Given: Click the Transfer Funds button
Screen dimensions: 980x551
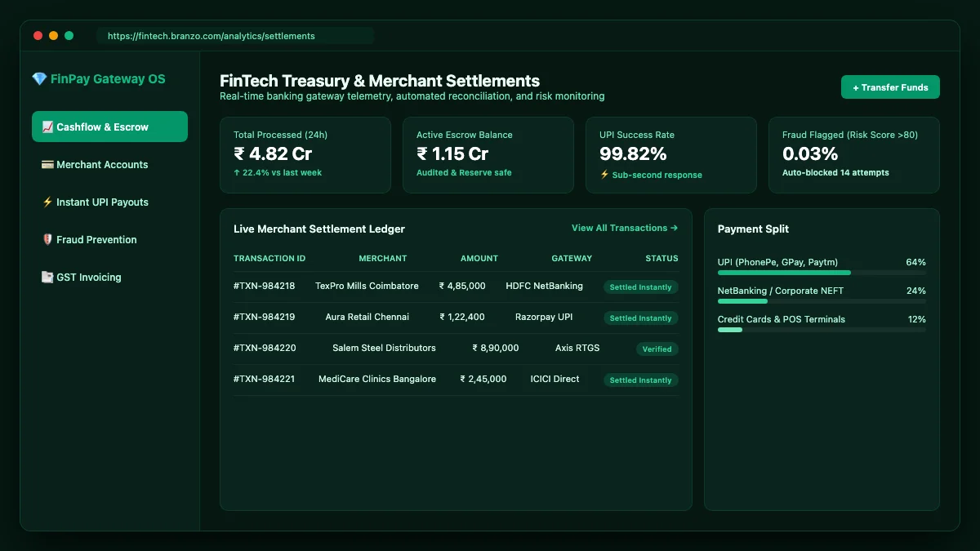Looking at the screenshot, I should [x=890, y=87].
